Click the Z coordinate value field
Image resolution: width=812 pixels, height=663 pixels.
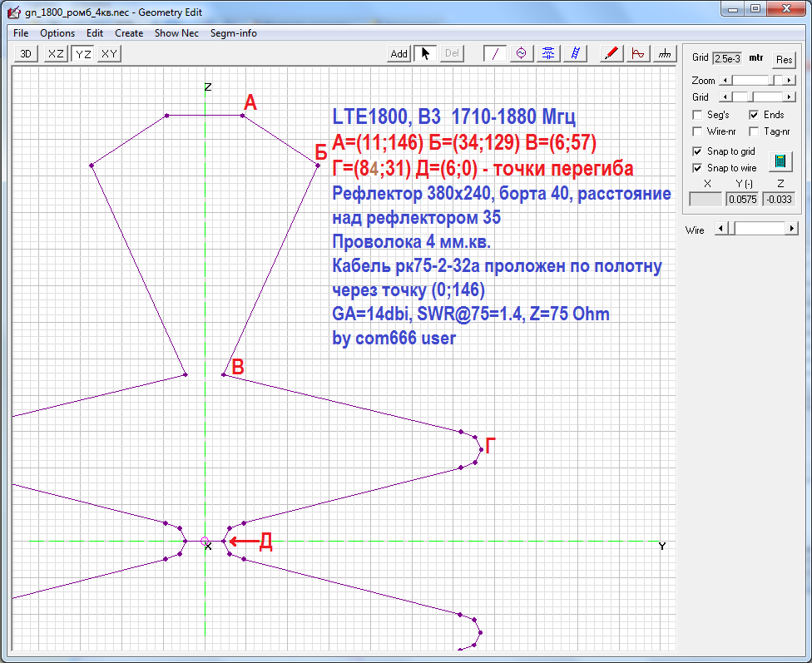click(x=780, y=200)
